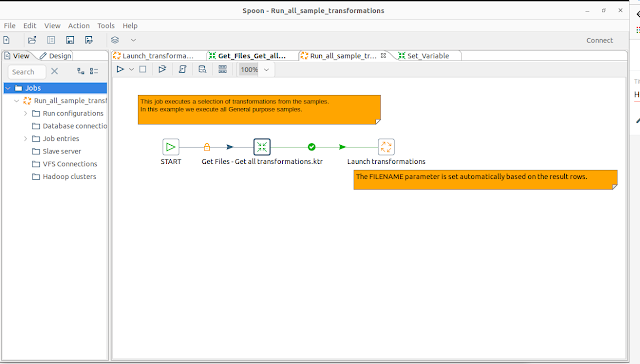Open the View menu

click(52, 25)
